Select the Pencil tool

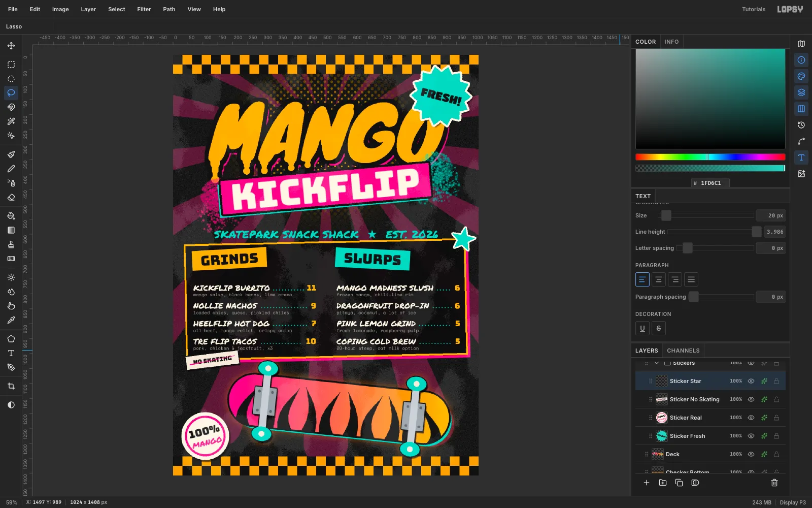(x=11, y=169)
